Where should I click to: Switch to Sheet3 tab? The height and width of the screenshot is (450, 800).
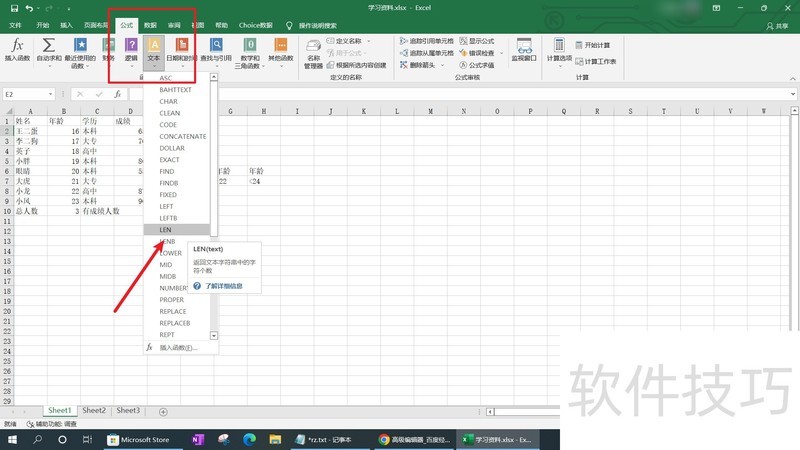128,410
